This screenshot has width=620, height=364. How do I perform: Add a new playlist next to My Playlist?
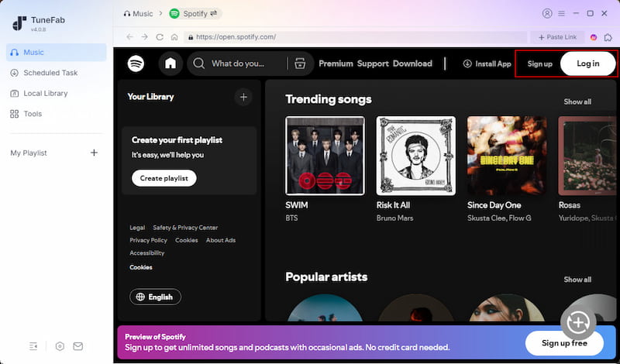94,153
